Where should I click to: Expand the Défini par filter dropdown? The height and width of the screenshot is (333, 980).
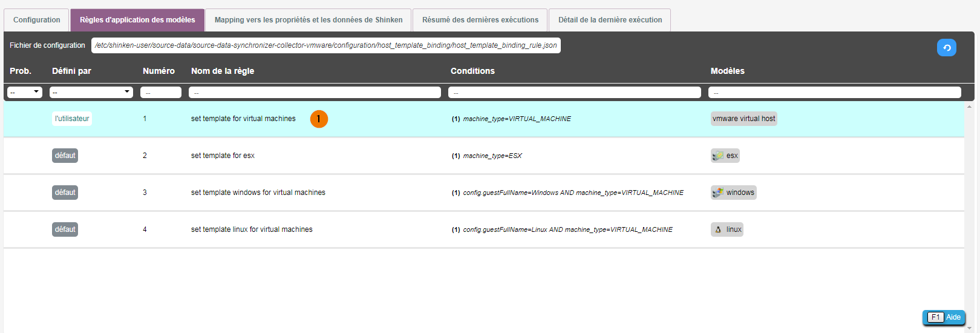pos(91,92)
